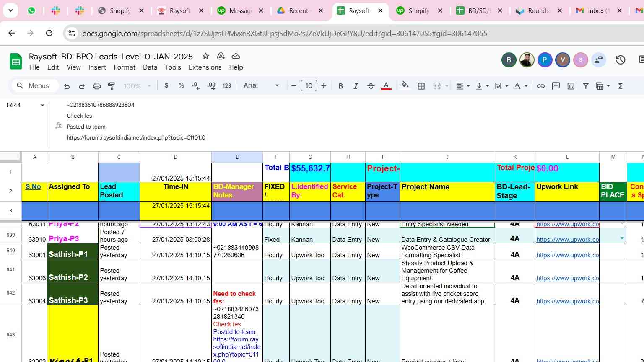Screen dimensions: 644x362
Task: Open the Help menu
Action: click(x=236, y=67)
